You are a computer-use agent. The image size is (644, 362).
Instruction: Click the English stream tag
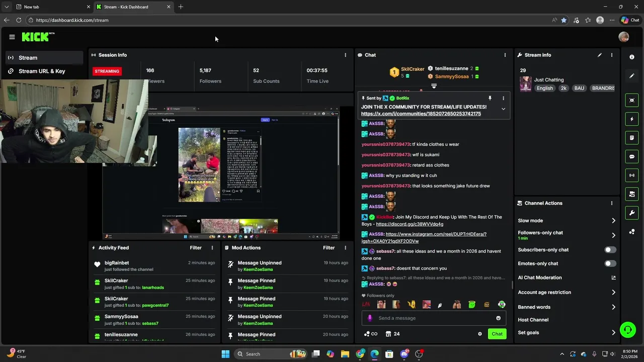pyautogui.click(x=544, y=88)
